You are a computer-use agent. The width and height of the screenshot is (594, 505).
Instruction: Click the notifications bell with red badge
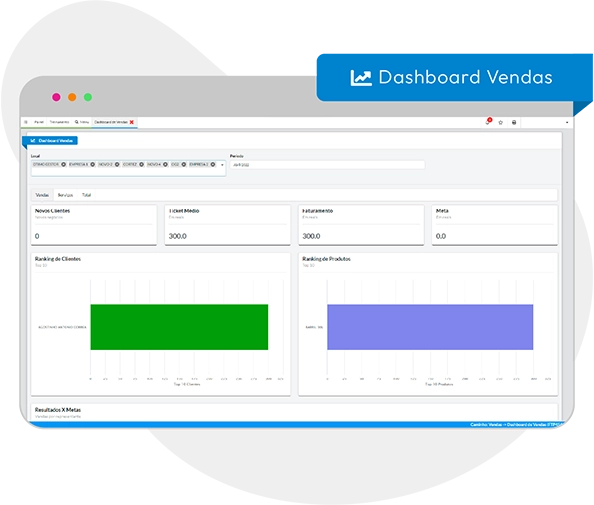click(488, 122)
